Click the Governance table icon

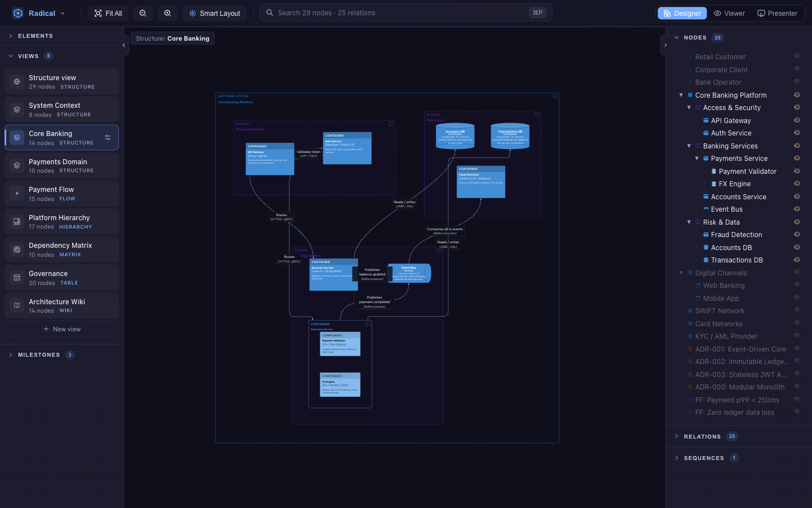pos(17,278)
